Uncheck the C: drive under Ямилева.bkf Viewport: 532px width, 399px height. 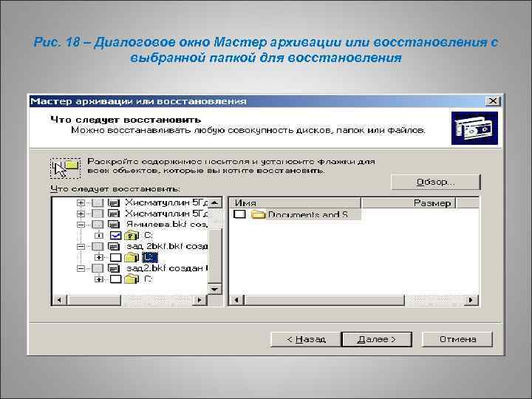pyautogui.click(x=116, y=235)
